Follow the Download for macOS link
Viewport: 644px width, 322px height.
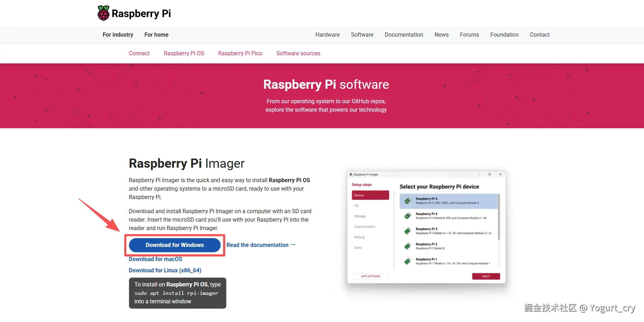coord(155,259)
